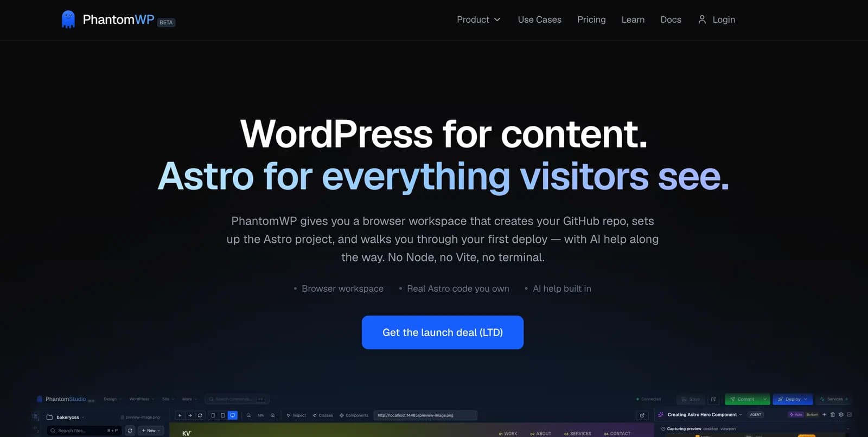Click the "Browser workspace" bullet text
The image size is (868, 437).
[x=342, y=288]
